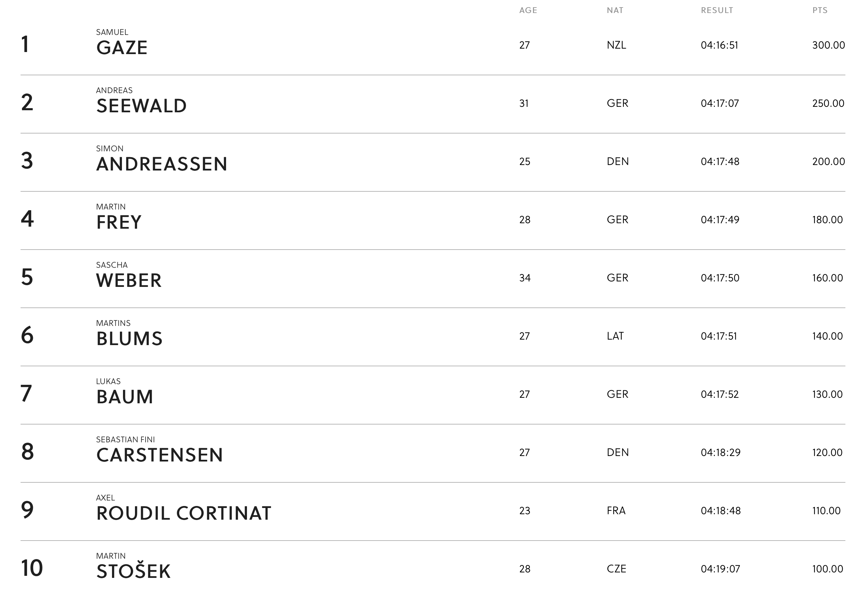This screenshot has height=595, width=868.
Task: Click the winning time 04:16:51
Action: (719, 45)
